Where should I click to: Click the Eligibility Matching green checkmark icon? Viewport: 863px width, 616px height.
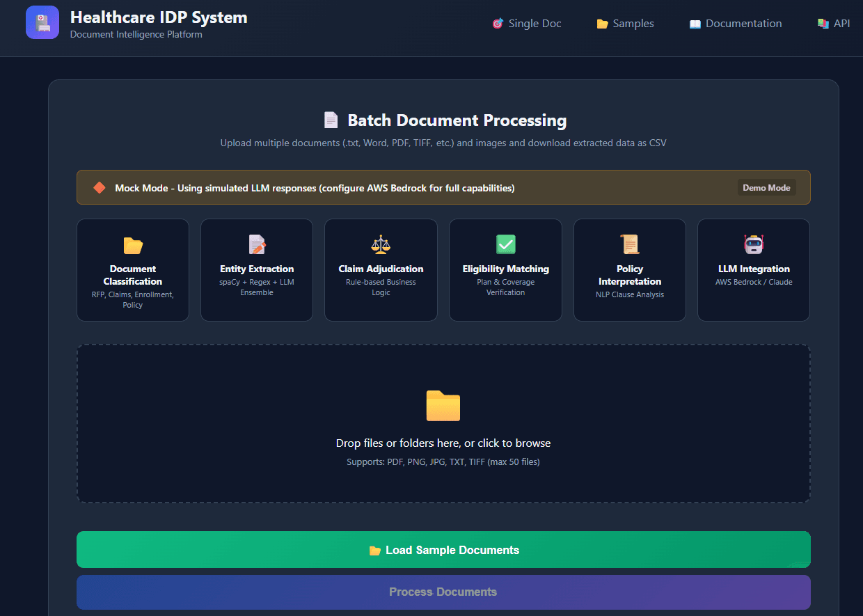coord(505,245)
